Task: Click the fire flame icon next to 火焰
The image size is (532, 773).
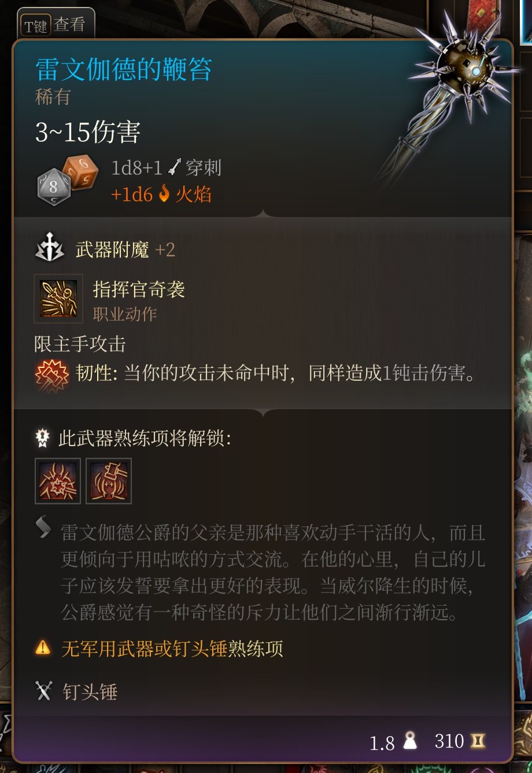Action: point(164,193)
